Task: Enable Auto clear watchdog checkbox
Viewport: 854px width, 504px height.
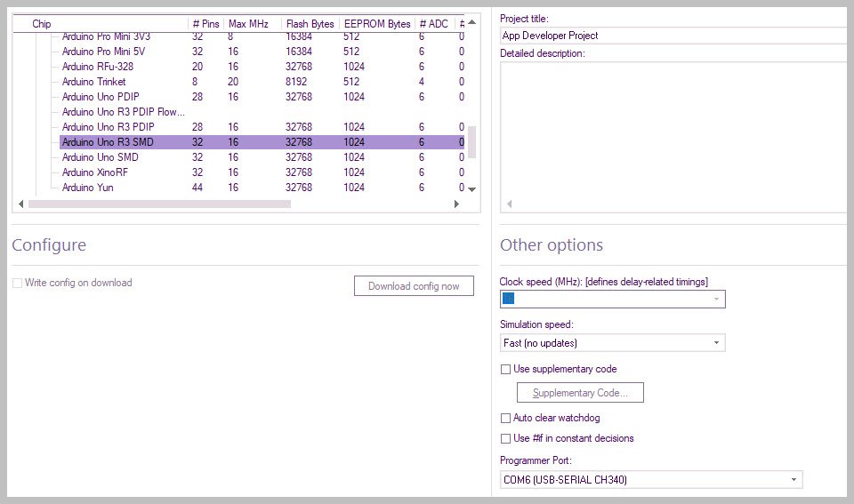Action: pyautogui.click(x=505, y=418)
